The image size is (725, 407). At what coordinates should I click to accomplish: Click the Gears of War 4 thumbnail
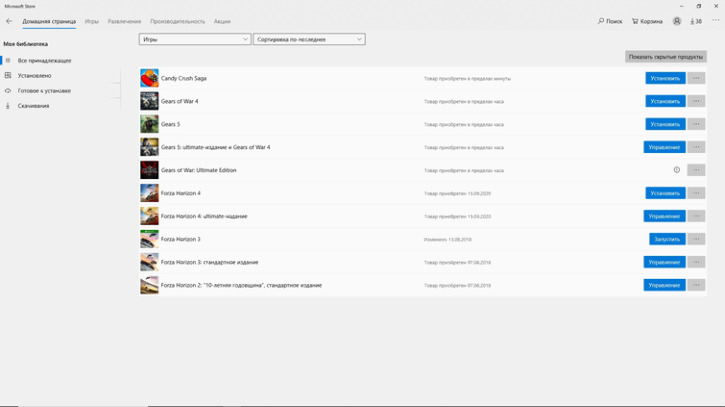[x=149, y=101]
